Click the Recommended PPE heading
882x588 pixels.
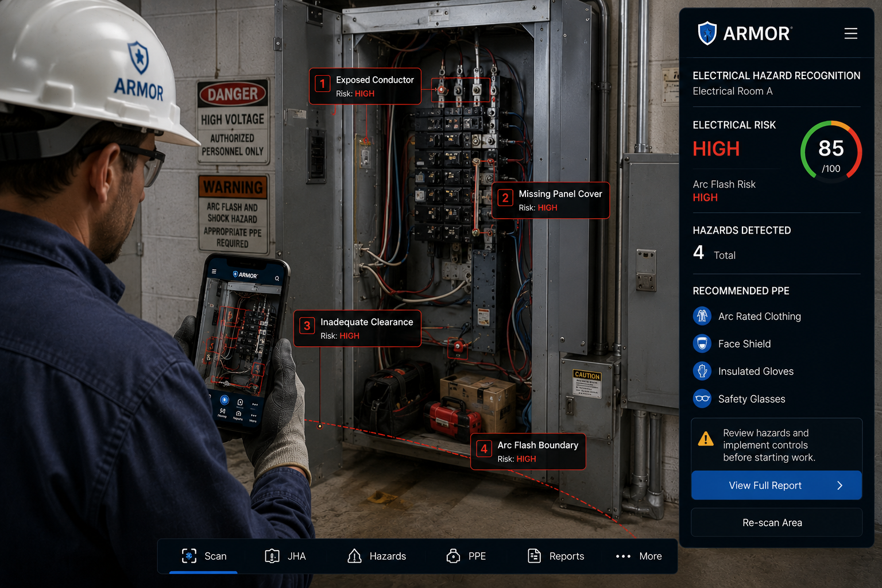[x=741, y=291]
